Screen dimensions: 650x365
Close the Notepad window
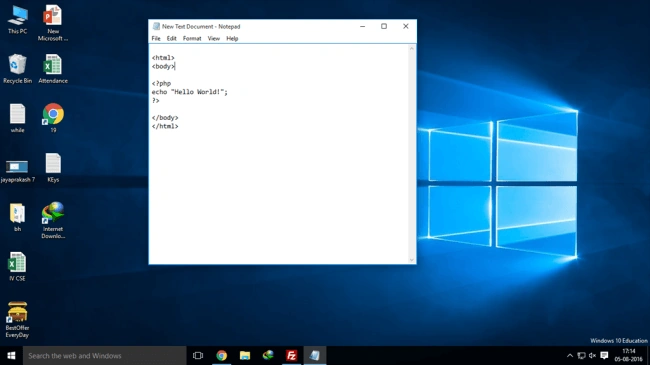click(406, 26)
